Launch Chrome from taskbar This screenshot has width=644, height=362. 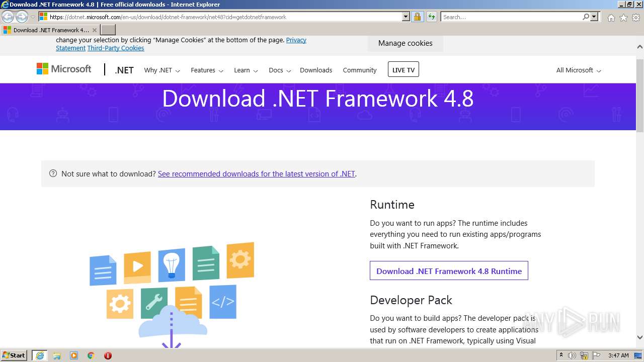(x=91, y=355)
